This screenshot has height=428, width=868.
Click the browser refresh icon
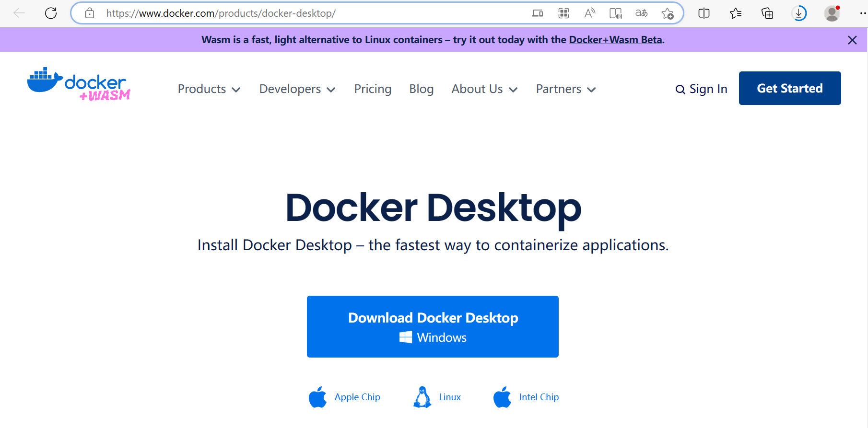[x=51, y=13]
